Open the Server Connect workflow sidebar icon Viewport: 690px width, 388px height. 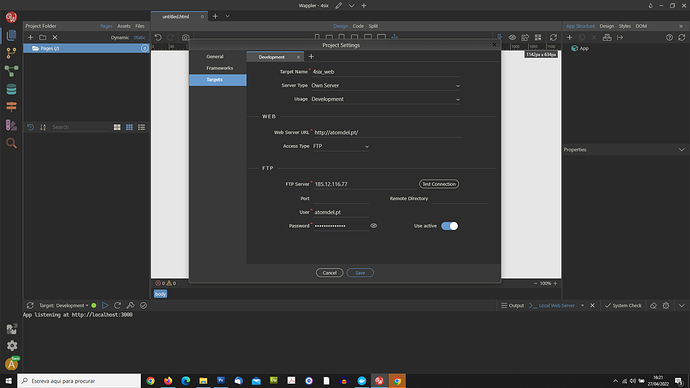pyautogui.click(x=11, y=71)
